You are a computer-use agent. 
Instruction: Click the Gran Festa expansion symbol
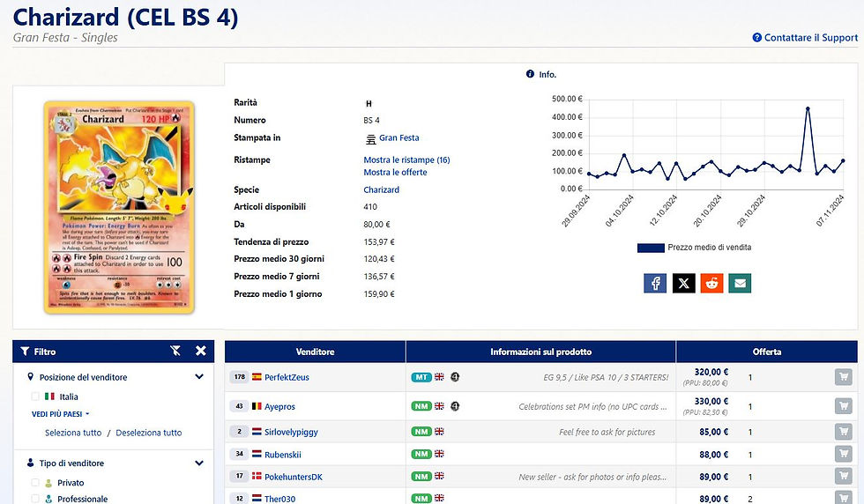pyautogui.click(x=371, y=139)
